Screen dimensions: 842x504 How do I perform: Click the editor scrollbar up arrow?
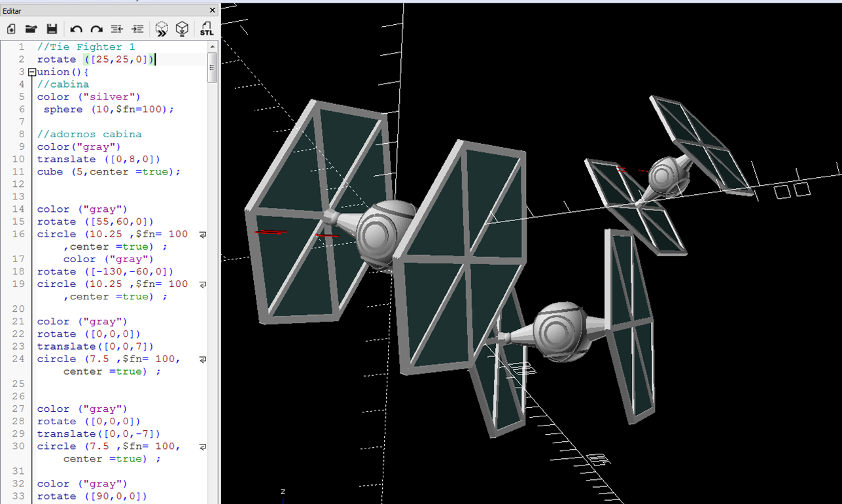[x=212, y=46]
